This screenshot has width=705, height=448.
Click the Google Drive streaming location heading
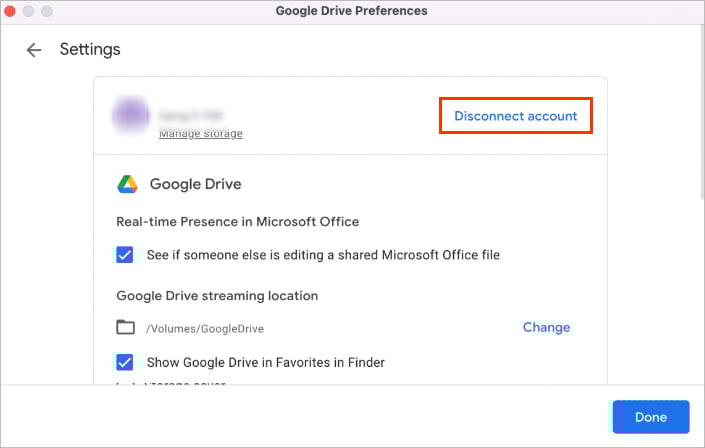click(217, 296)
